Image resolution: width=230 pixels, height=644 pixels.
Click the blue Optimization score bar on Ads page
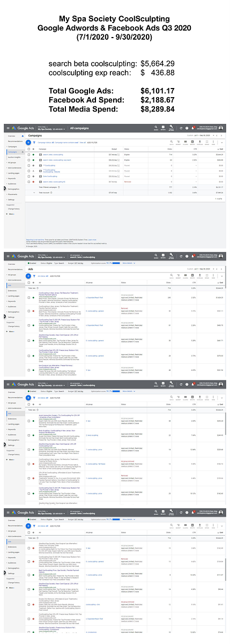(x=116, y=264)
